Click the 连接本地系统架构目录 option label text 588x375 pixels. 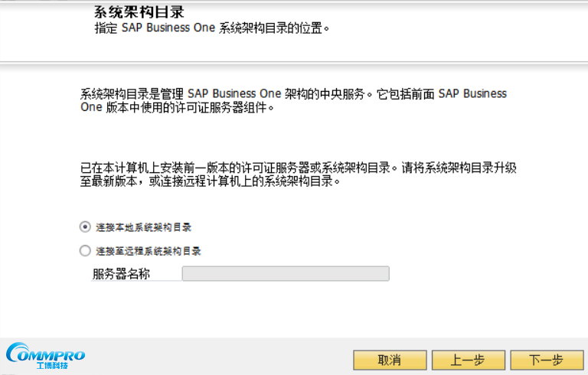[143, 227]
